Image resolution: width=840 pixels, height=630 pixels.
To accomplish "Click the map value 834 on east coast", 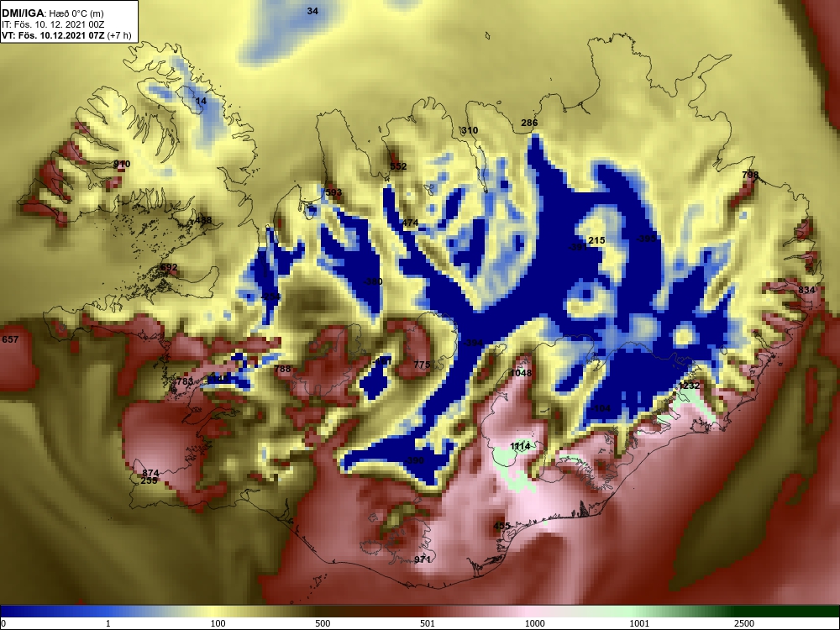I will click(x=806, y=290).
